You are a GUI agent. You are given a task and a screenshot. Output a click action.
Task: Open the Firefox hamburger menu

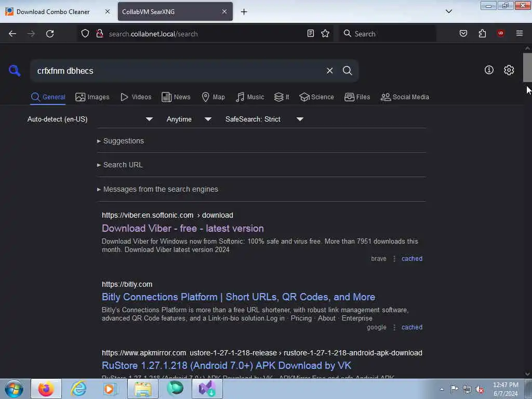point(520,33)
